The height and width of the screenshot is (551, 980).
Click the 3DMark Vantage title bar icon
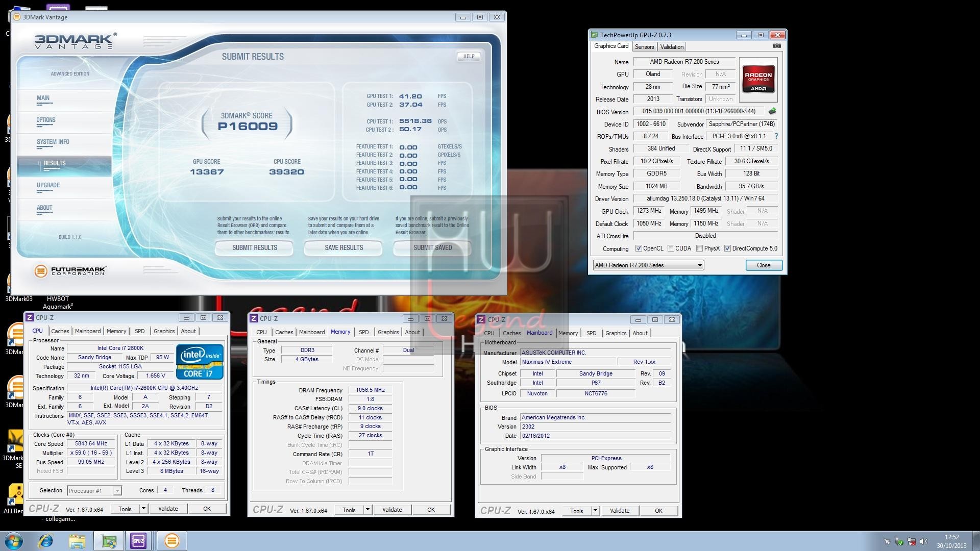(16, 17)
